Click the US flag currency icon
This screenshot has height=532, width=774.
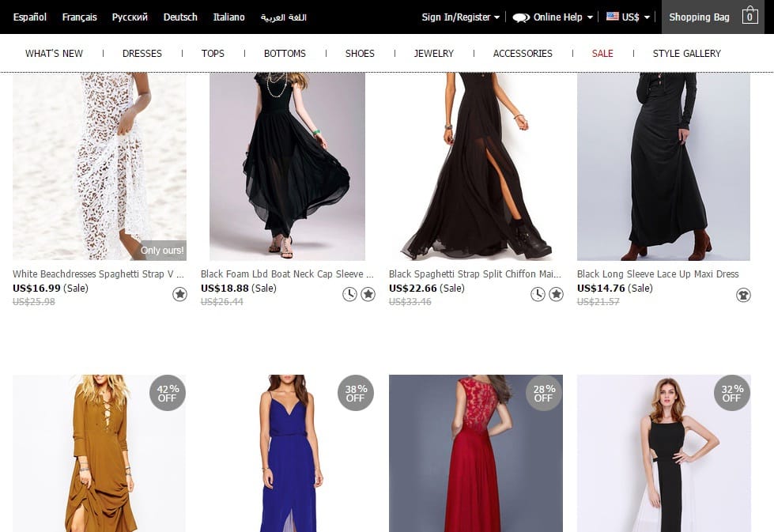click(x=613, y=17)
